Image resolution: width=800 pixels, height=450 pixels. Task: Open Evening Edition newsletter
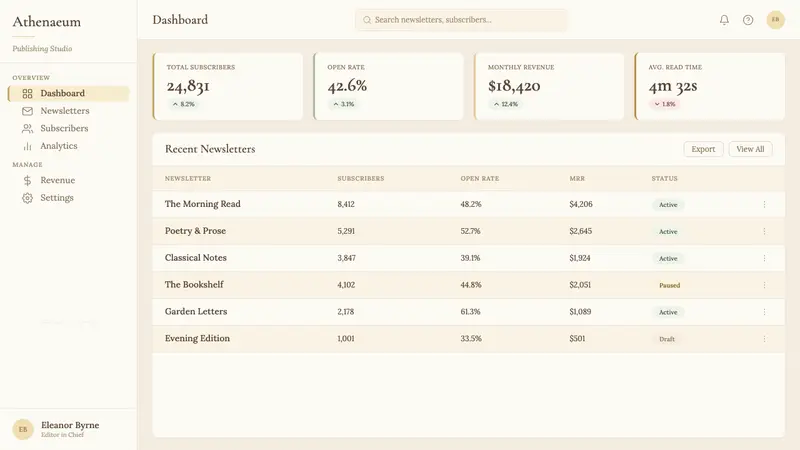(x=197, y=338)
